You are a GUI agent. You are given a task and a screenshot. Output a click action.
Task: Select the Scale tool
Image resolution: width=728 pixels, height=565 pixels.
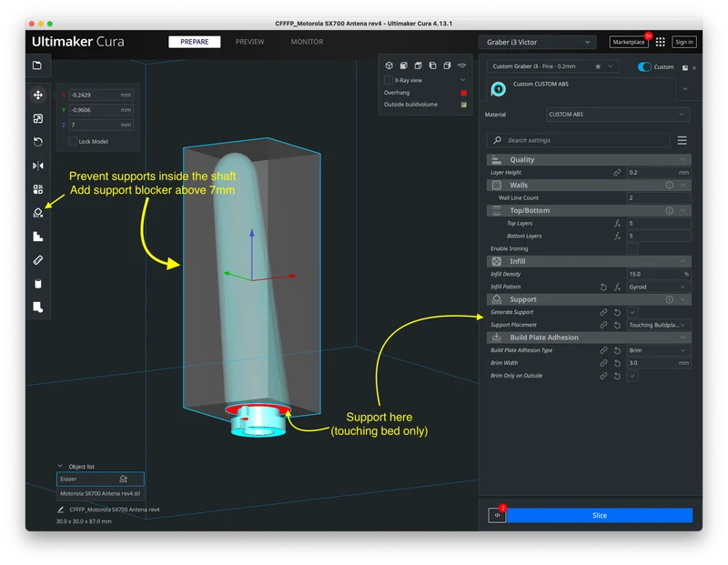tap(38, 118)
